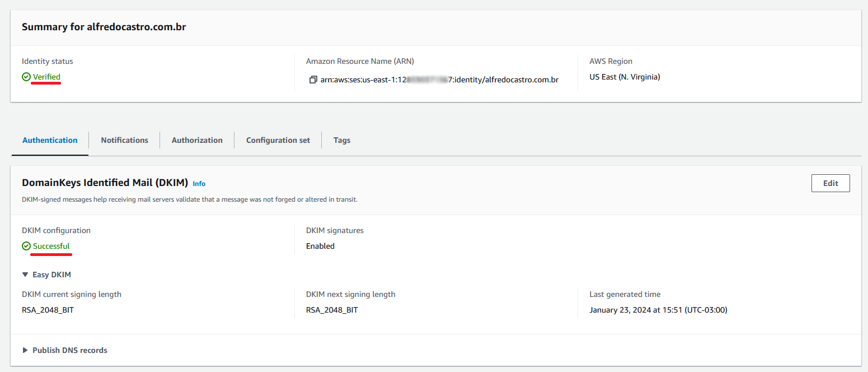
Task: Open the DKIM Info link
Action: pyautogui.click(x=199, y=184)
